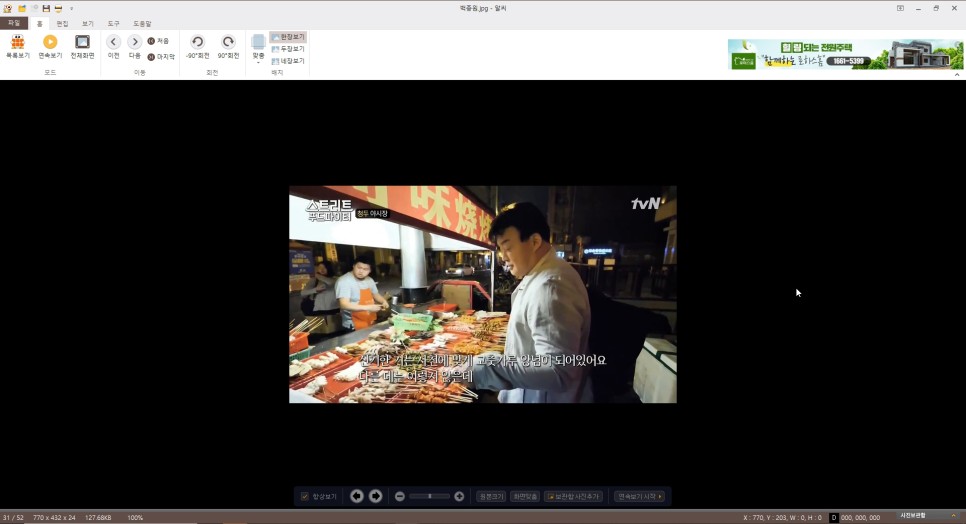The image size is (966, 524).
Task: Expand quick-access toolbar customize arrow
Action: click(x=71, y=9)
